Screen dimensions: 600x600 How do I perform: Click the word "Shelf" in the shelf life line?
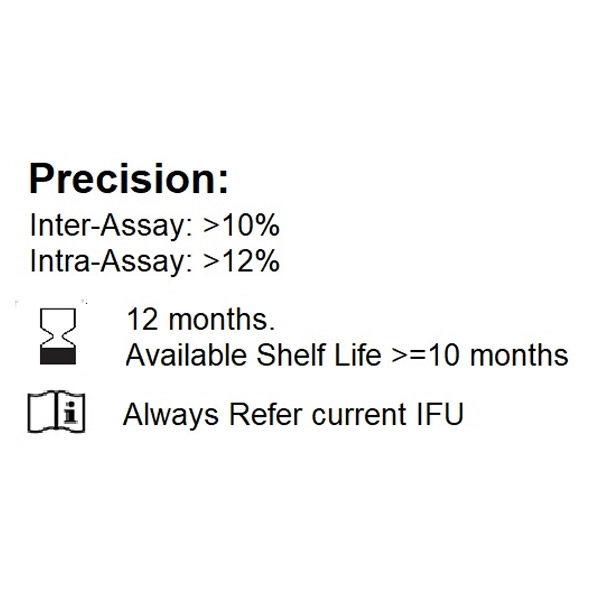tap(291, 355)
